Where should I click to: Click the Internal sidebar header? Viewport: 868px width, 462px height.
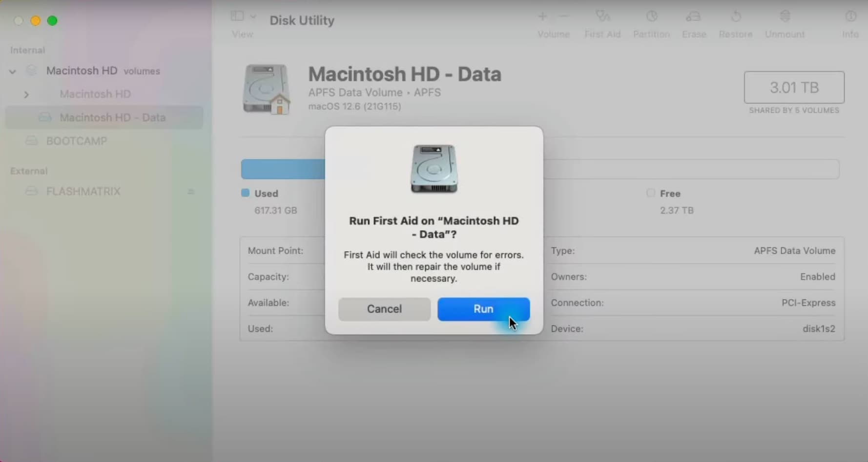pyautogui.click(x=27, y=50)
